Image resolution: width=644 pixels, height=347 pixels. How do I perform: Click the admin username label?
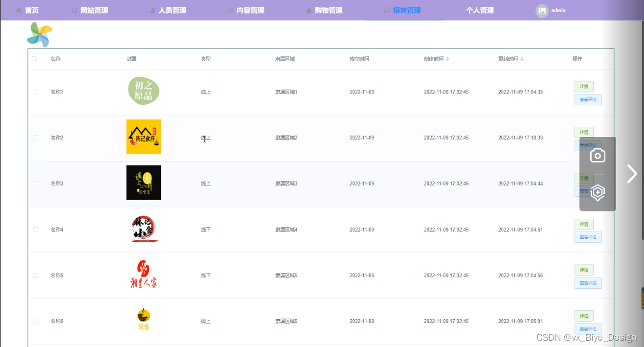click(x=558, y=10)
